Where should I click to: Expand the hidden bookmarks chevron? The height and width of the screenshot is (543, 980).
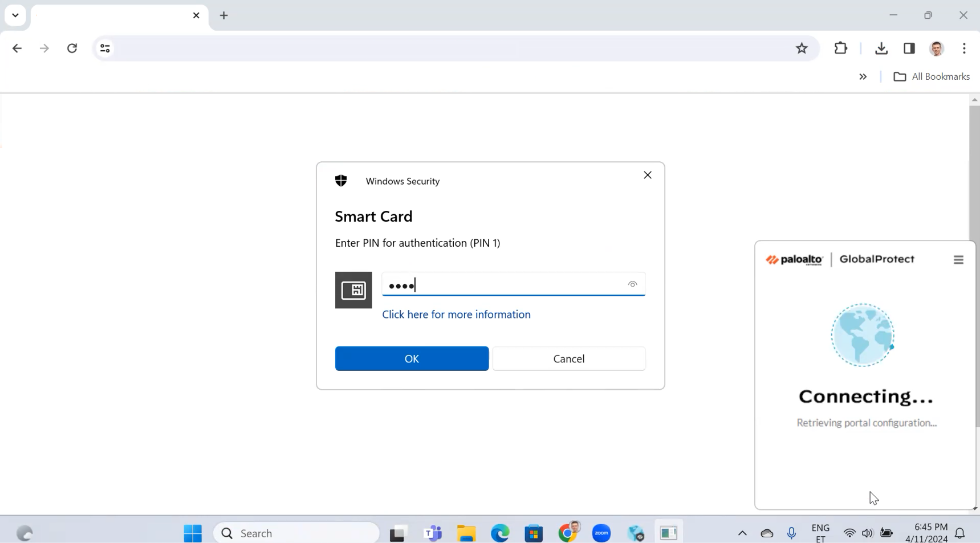click(863, 77)
